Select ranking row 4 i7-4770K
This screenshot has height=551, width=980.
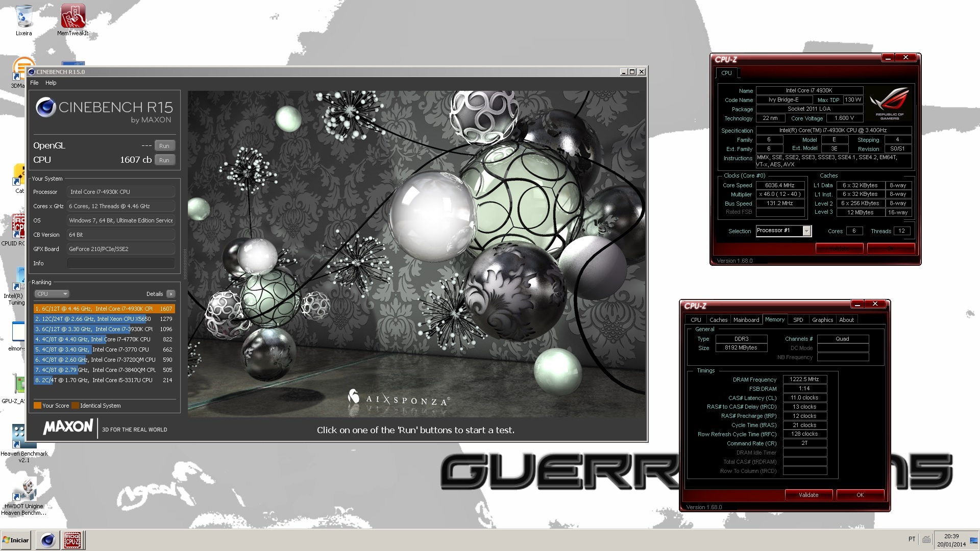tap(104, 339)
